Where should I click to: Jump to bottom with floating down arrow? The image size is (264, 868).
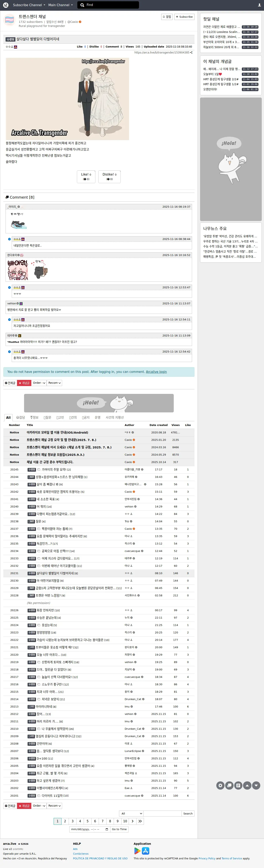[x=256, y=785]
